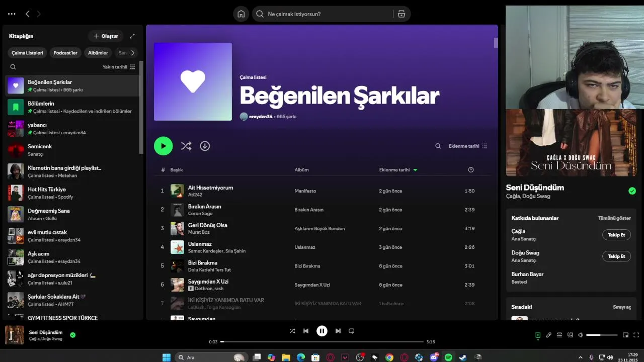Expand library with the double-arrow icon
Image resolution: width=644 pixels, height=362 pixels.
(132, 36)
